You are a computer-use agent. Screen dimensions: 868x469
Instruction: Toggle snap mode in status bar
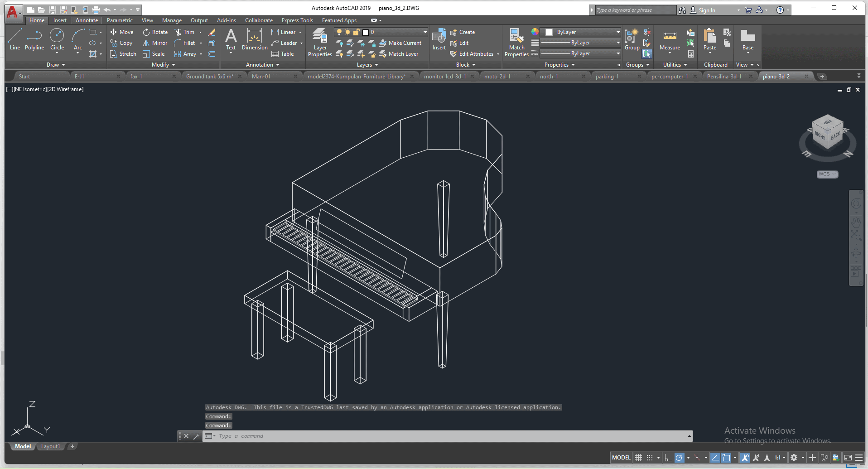649,458
